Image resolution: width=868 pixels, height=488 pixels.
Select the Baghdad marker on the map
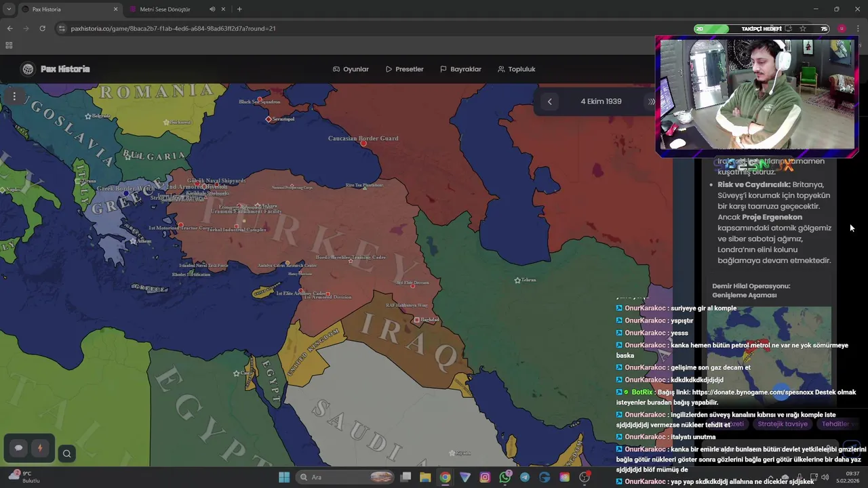click(x=416, y=320)
